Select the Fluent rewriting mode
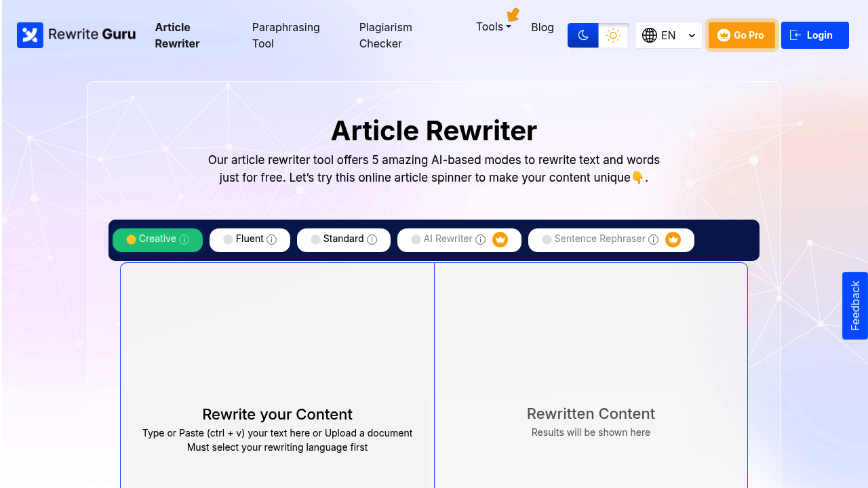868x488 pixels. pos(250,240)
